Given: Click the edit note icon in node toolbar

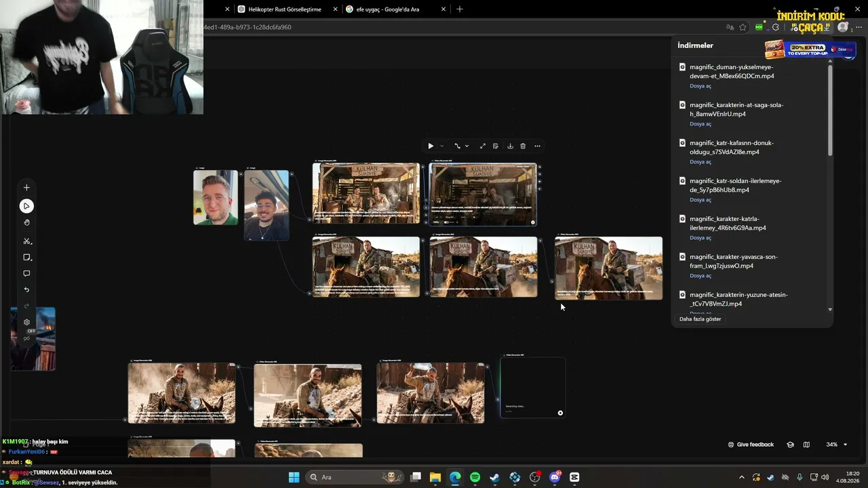Looking at the screenshot, I should pyautogui.click(x=496, y=146).
